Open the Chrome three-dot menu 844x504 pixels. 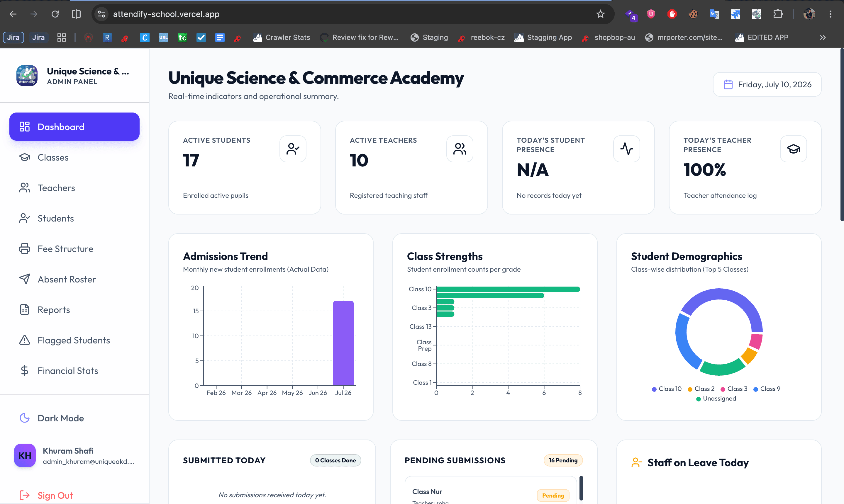(x=831, y=14)
